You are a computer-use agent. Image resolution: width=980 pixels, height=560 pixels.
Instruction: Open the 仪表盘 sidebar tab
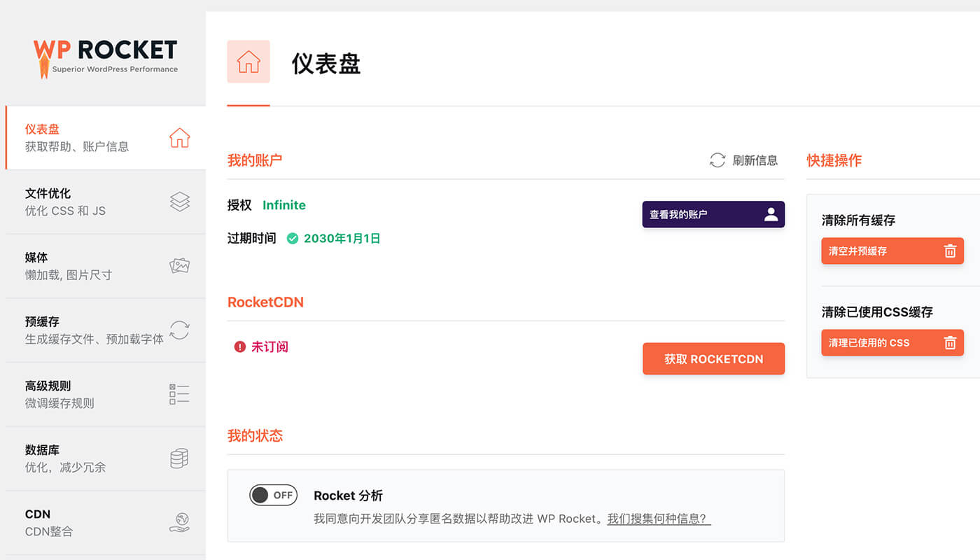click(x=106, y=138)
